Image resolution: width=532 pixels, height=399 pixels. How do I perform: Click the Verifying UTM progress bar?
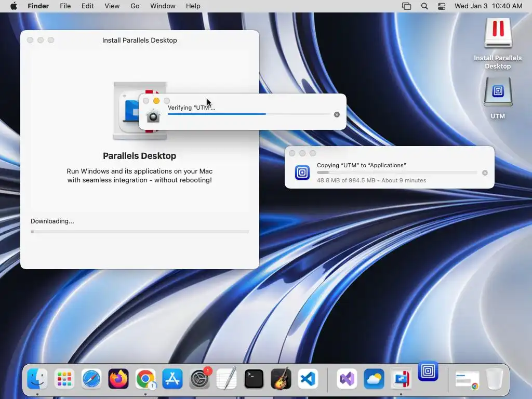pos(249,114)
